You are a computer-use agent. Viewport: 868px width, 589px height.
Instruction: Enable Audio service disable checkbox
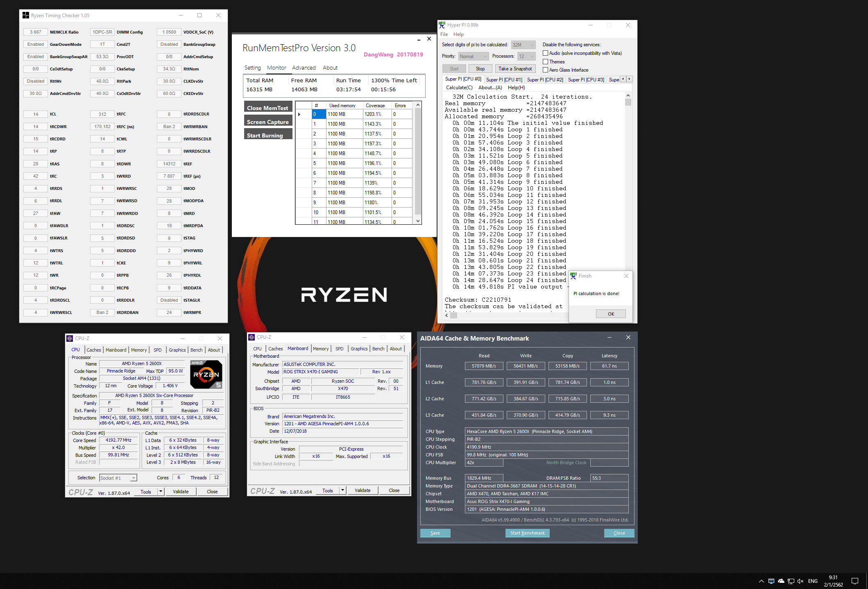(x=545, y=53)
